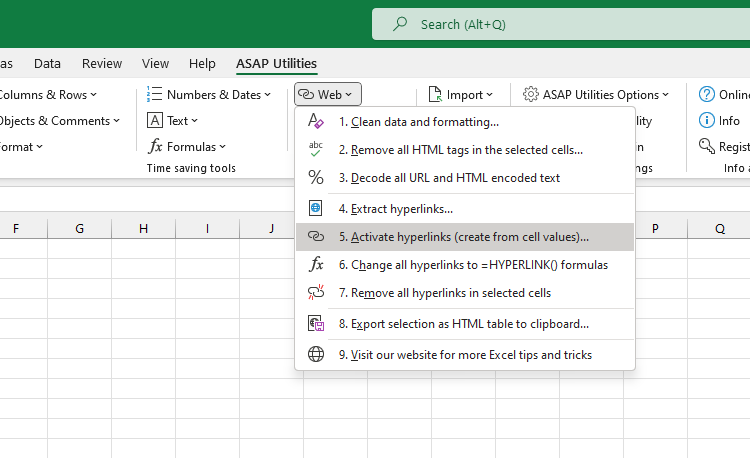Click the globe icon for Visit our website
This screenshot has height=458, width=750.
pos(316,354)
